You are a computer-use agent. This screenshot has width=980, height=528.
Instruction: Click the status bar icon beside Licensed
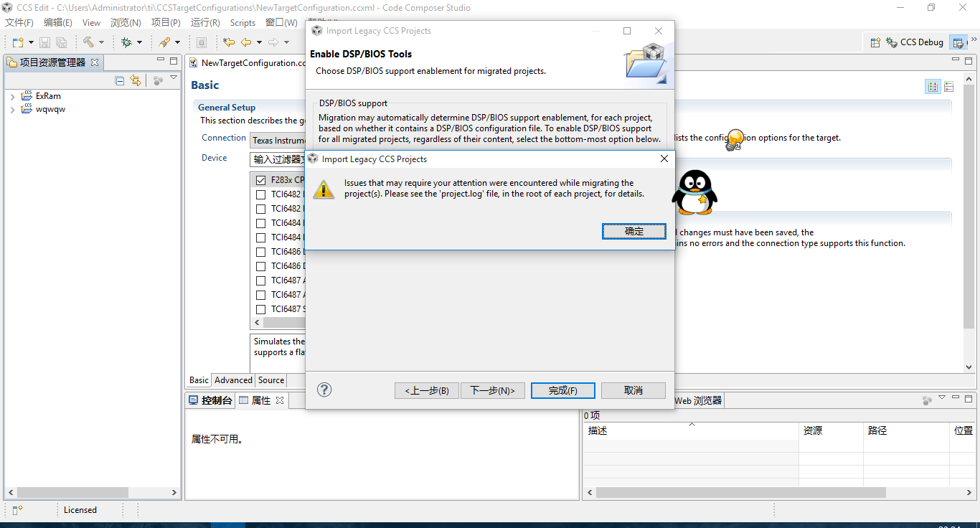(x=17, y=510)
